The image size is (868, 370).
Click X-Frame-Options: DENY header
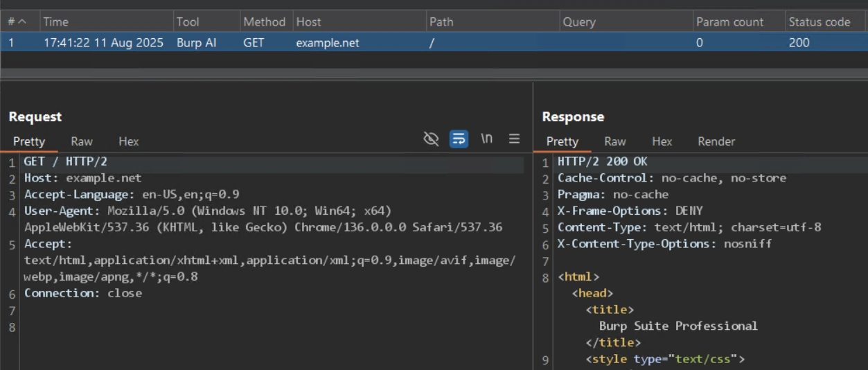click(630, 211)
